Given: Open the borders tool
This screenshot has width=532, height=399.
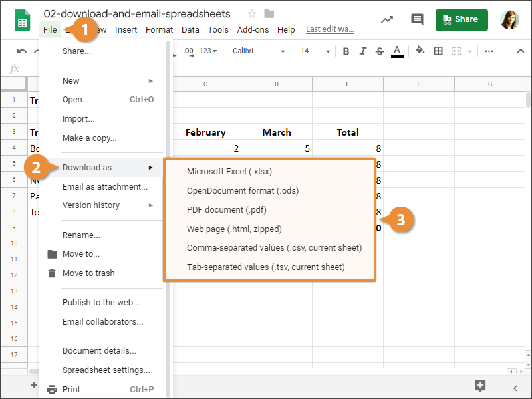Looking at the screenshot, I should 438,51.
